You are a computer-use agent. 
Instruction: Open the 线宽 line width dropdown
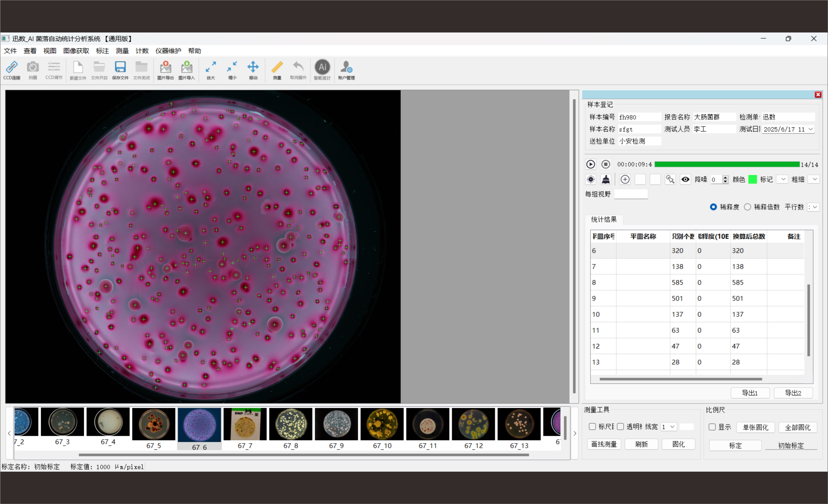click(669, 427)
